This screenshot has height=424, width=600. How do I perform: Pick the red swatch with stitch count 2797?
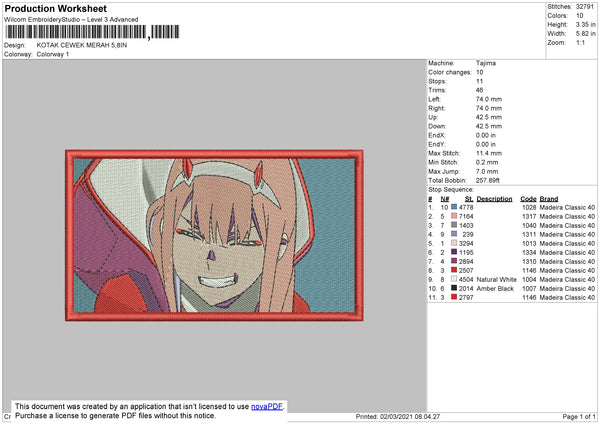point(454,297)
